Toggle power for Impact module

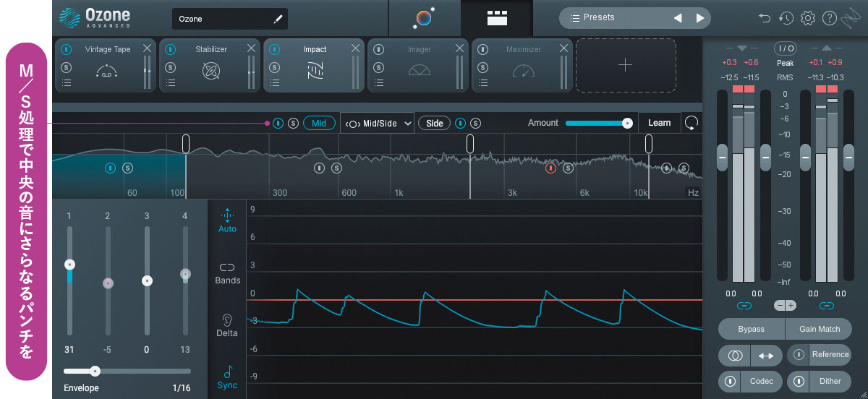point(274,50)
